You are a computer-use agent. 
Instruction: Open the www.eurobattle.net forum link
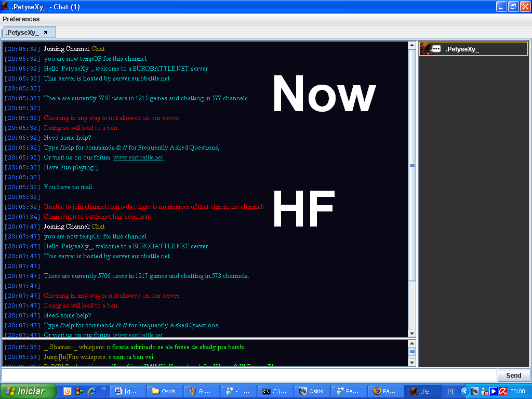click(138, 157)
